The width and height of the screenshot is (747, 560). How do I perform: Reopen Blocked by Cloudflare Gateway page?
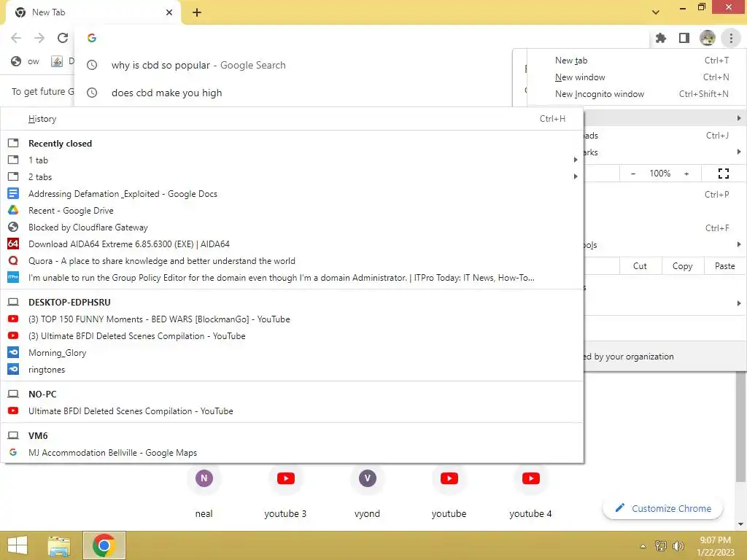[x=292, y=227]
